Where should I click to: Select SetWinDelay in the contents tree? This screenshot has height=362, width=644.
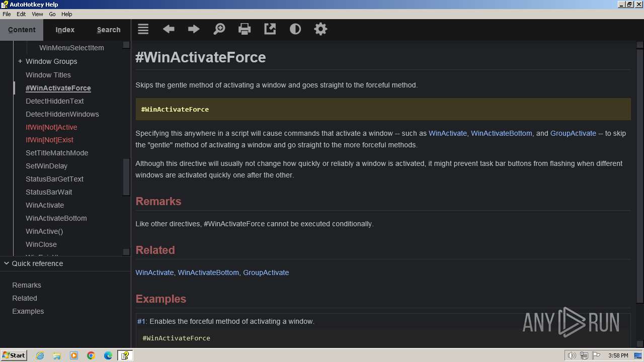click(46, 166)
